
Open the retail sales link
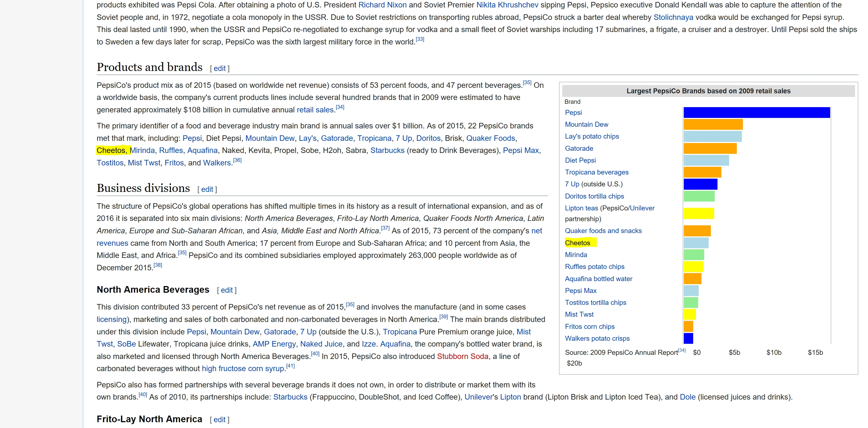(315, 110)
